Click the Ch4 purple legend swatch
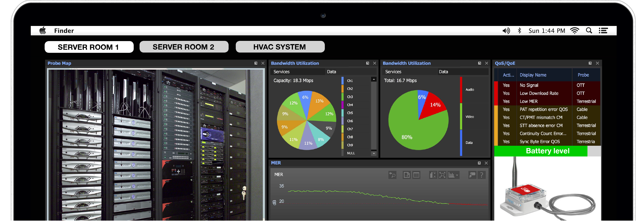The image size is (644, 221). (343, 105)
